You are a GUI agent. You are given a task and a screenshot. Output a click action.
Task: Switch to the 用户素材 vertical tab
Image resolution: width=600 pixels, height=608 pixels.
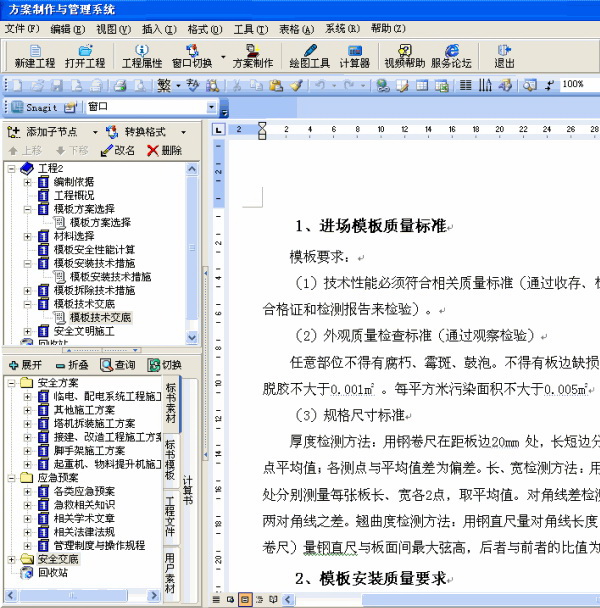(x=171, y=573)
